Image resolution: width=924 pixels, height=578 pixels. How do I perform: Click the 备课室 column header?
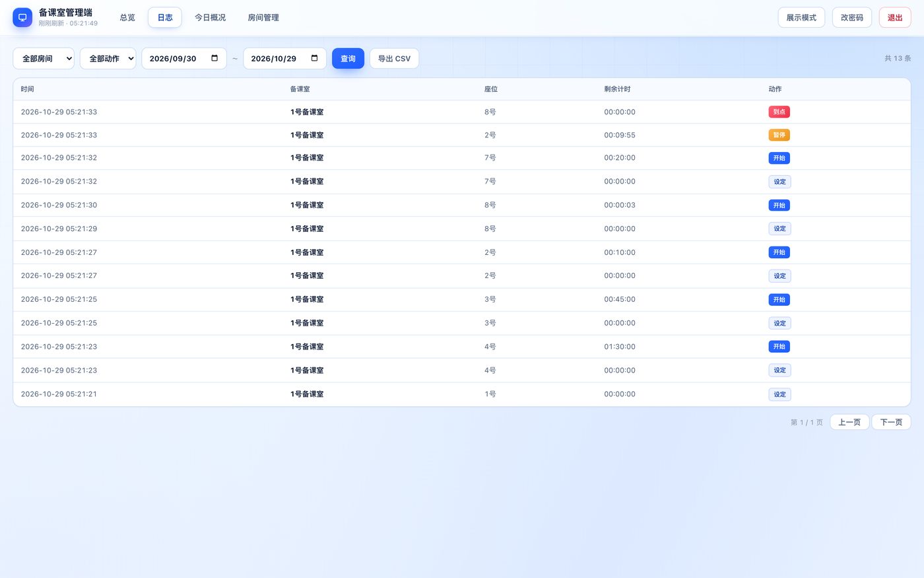click(300, 89)
